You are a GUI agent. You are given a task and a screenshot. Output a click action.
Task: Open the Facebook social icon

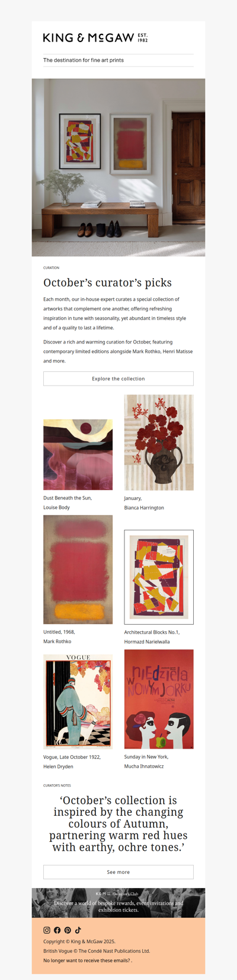click(x=57, y=930)
